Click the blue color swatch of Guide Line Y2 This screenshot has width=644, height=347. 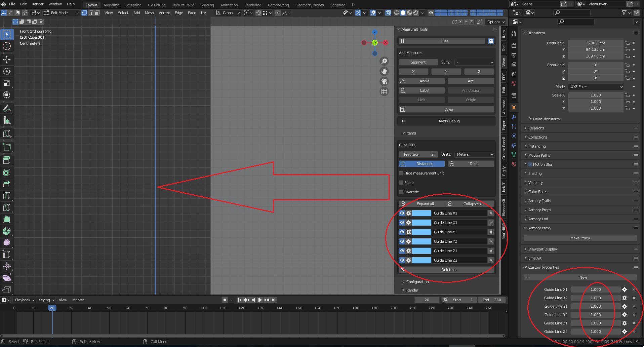421,241
